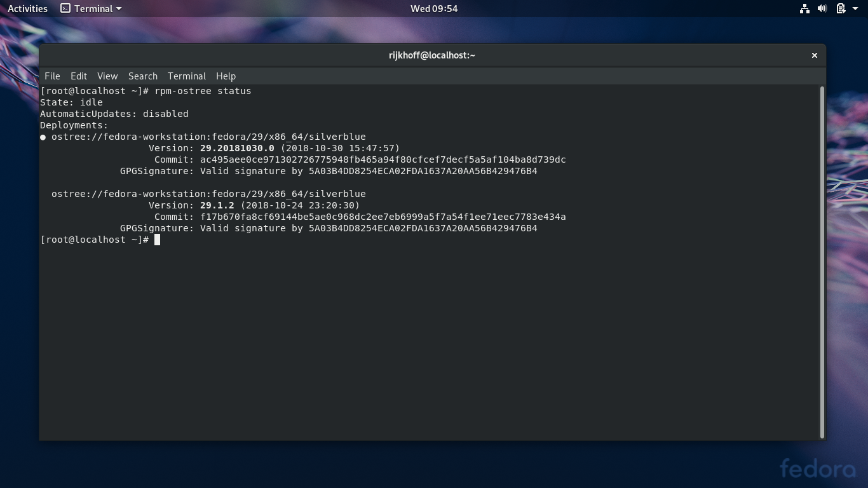Click the 'State: idle' line

[x=71, y=102]
